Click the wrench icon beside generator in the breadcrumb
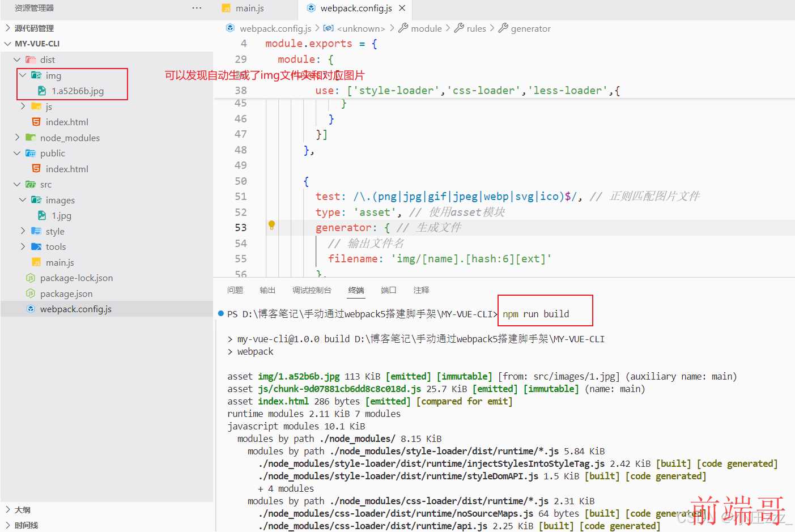Image resolution: width=795 pixels, height=532 pixels. tap(503, 28)
